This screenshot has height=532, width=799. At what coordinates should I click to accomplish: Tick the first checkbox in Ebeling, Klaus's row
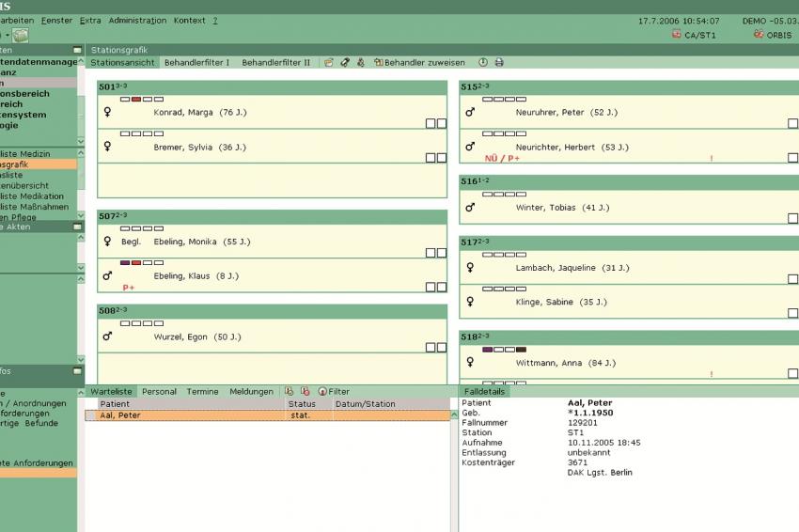point(431,288)
